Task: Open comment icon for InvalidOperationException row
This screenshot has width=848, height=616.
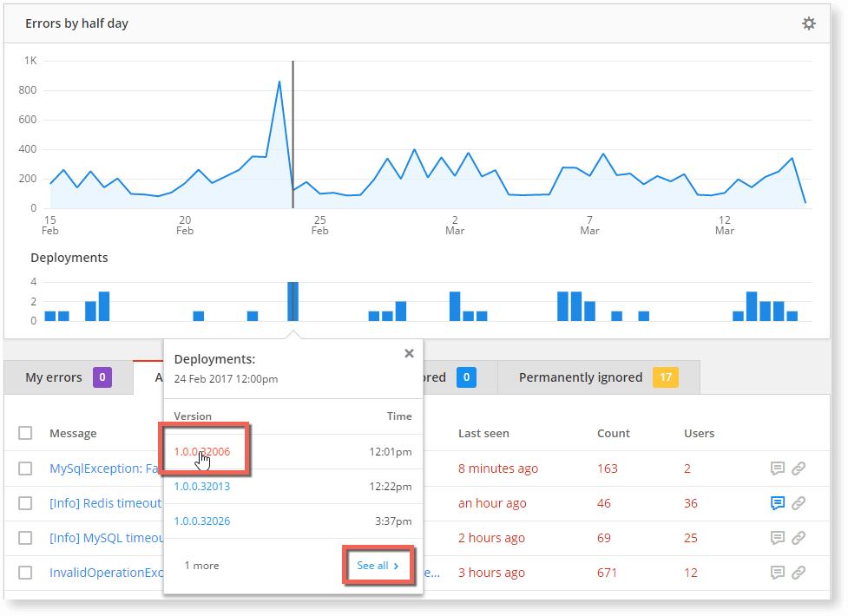Action: click(778, 573)
